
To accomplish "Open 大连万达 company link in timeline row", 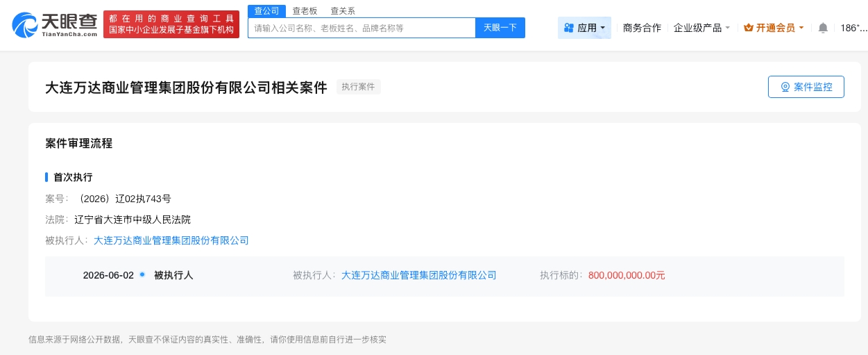I will click(419, 275).
